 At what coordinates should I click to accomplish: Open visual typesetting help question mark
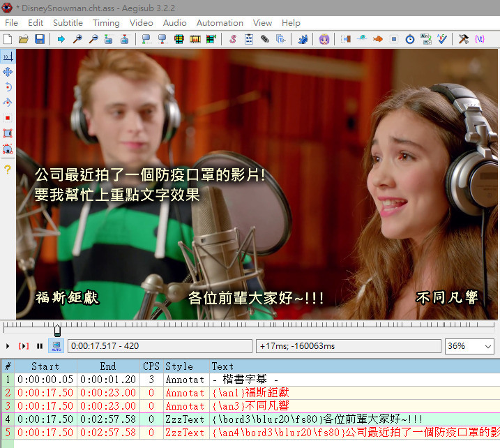8,170
